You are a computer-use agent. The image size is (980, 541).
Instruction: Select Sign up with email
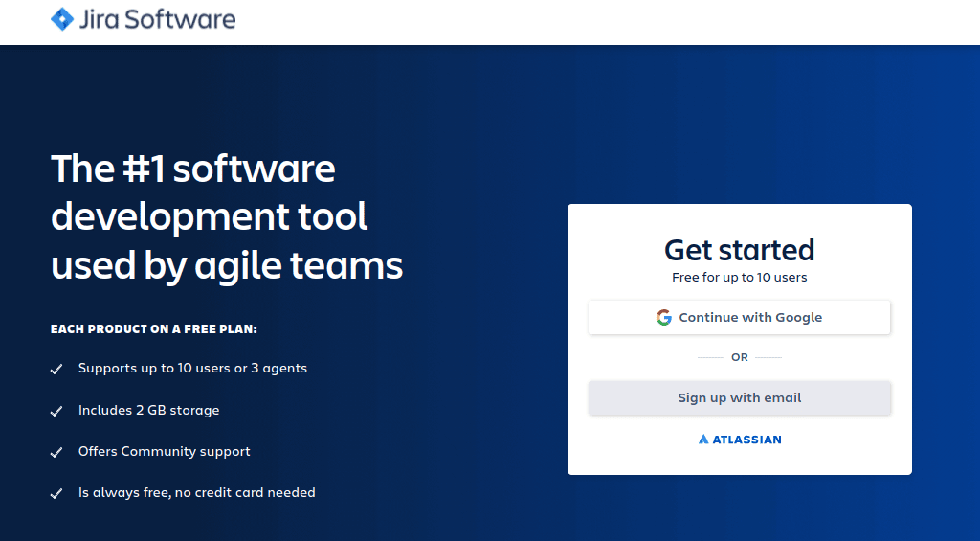click(x=740, y=397)
